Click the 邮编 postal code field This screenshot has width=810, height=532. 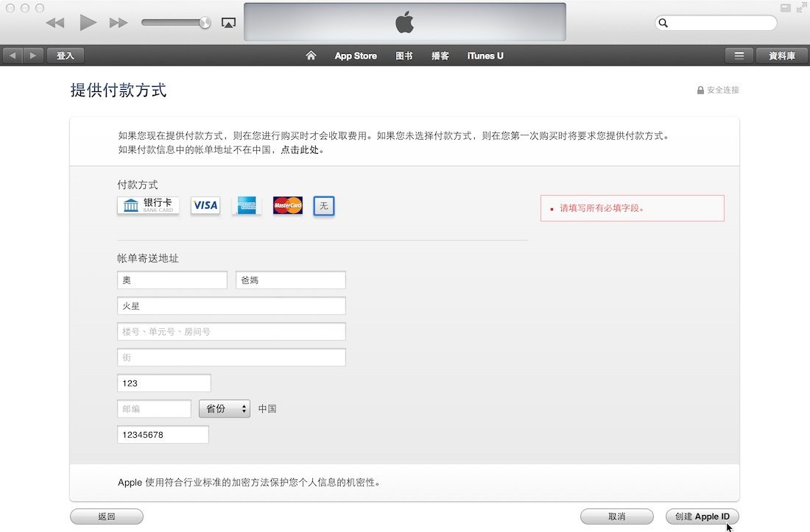tap(155, 408)
